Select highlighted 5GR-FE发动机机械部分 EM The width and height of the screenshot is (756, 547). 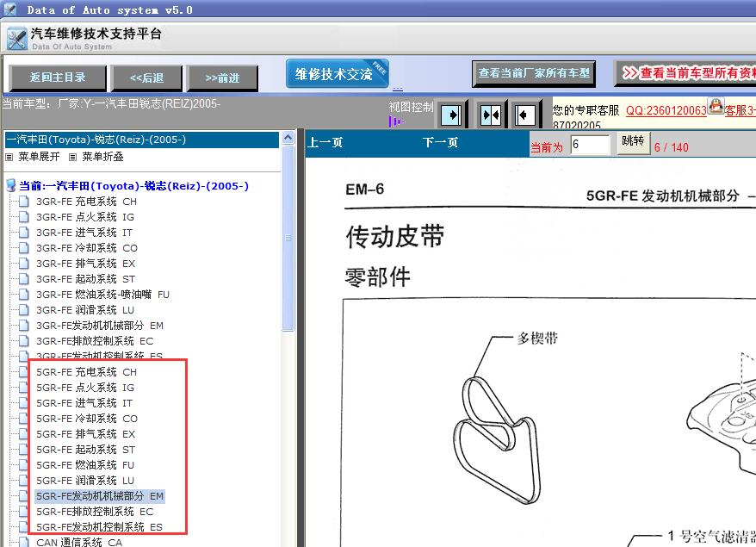click(100, 496)
